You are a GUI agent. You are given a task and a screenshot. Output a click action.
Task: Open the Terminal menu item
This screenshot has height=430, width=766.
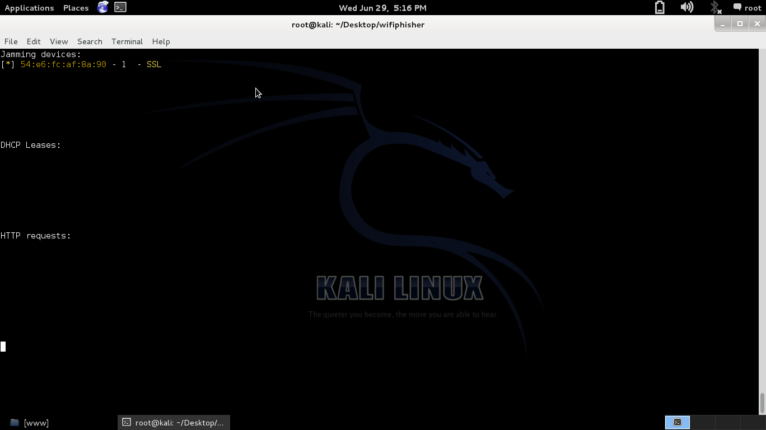[127, 41]
